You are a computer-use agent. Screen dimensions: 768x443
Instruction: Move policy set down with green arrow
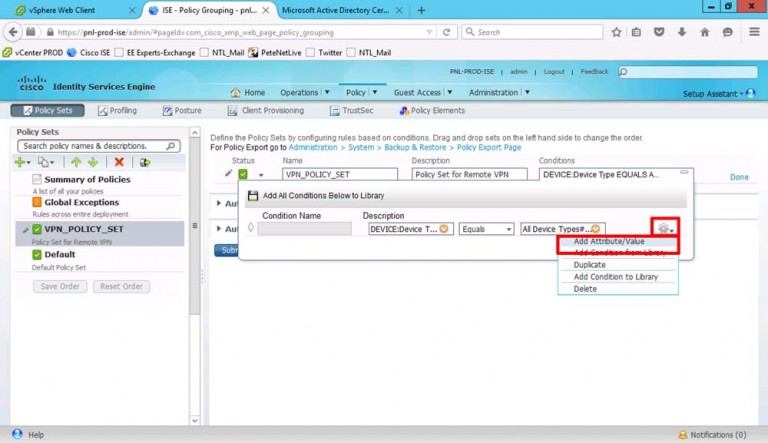point(93,162)
